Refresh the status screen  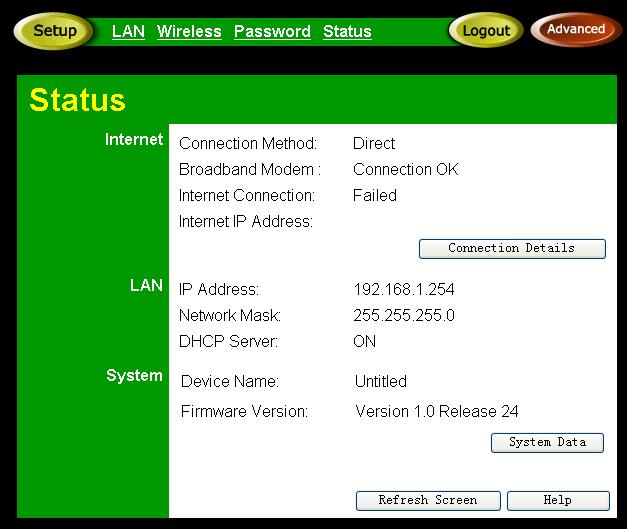428,500
